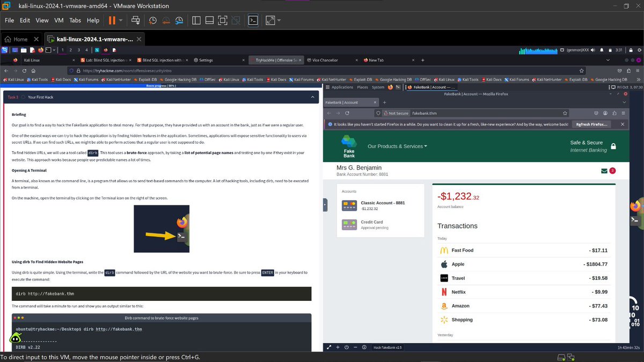Toggle the VMware library sidebar view icon
The image size is (644, 362).
coord(196,20)
